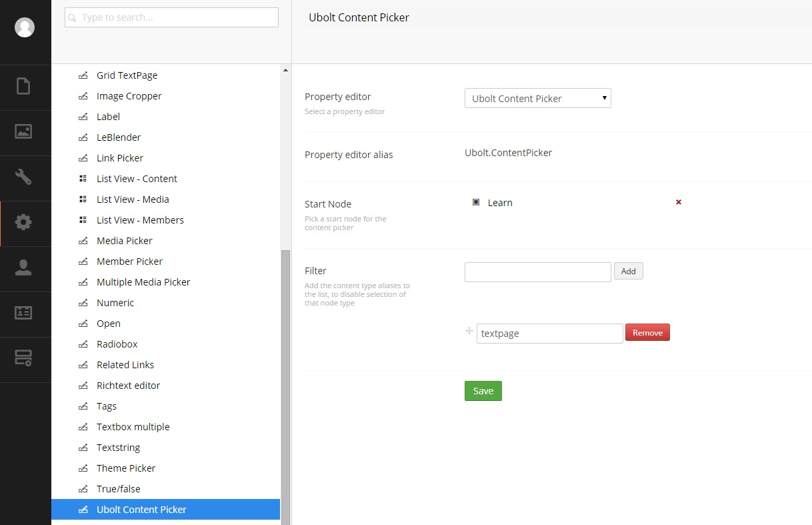The width and height of the screenshot is (812, 525).
Task: Open Theme Picker data type
Action: coord(126,468)
